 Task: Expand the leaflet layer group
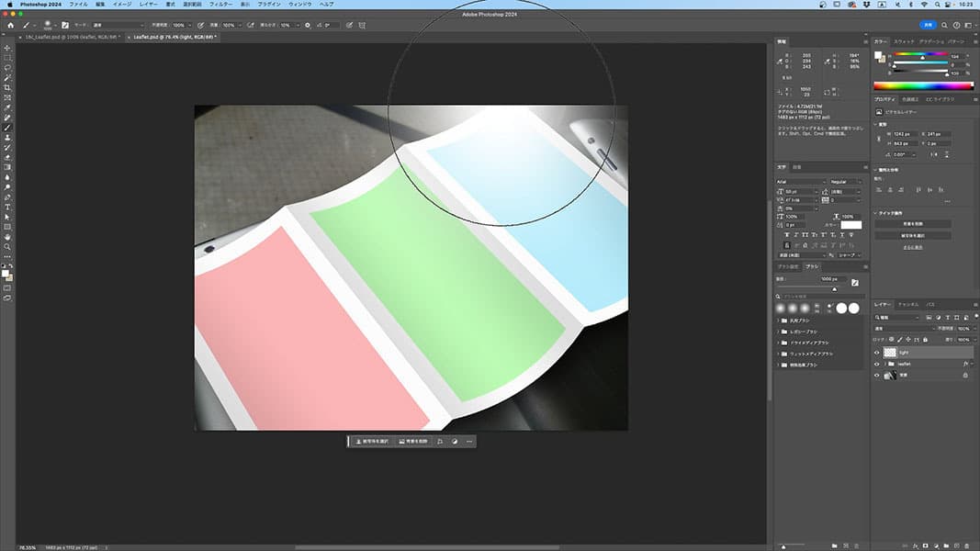click(x=885, y=364)
